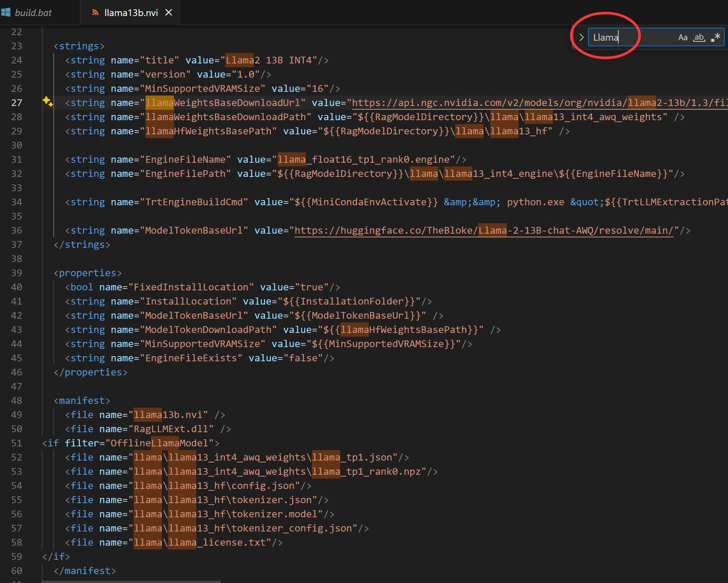Image resolution: width=728 pixels, height=583 pixels.
Task: Expand the Replace row in find widget
Action: (x=581, y=37)
